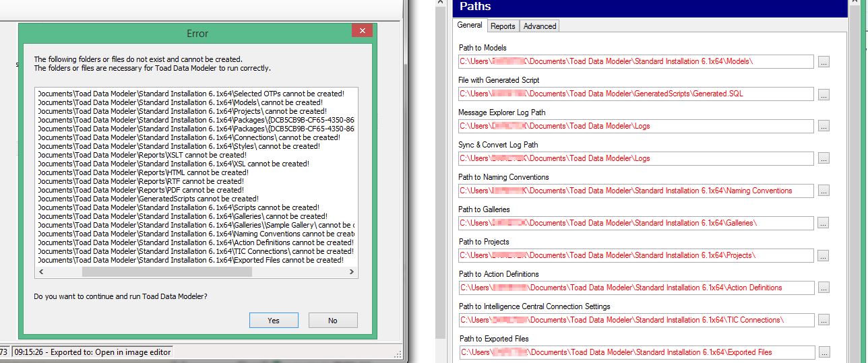Browse for Path to Action Definitions
The width and height of the screenshot is (868, 363).
click(x=824, y=288)
